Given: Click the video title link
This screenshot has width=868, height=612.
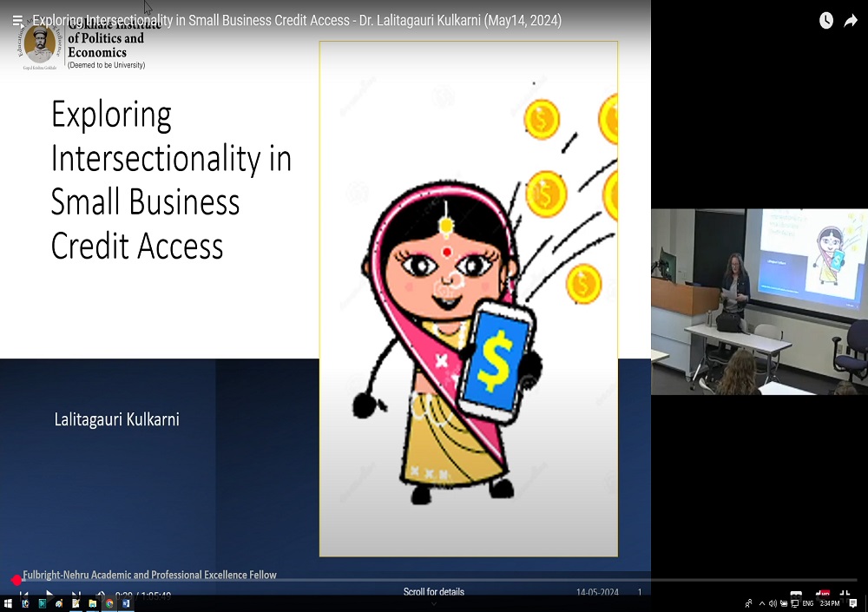Looking at the screenshot, I should (297, 21).
